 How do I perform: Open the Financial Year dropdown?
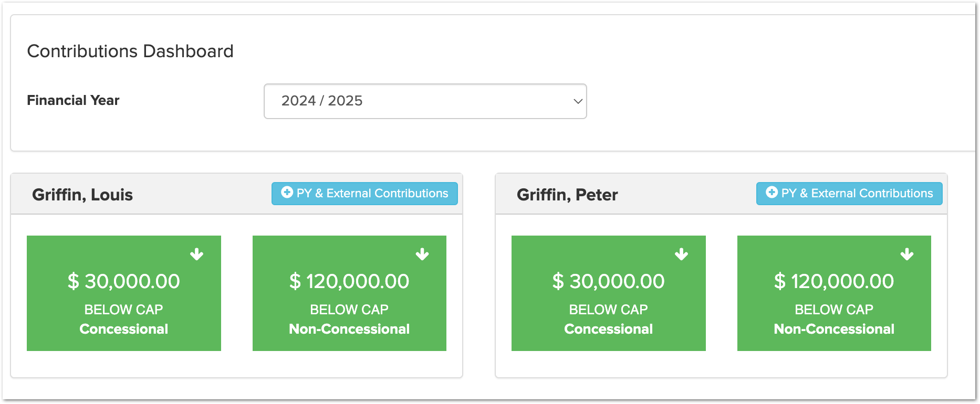[425, 101]
